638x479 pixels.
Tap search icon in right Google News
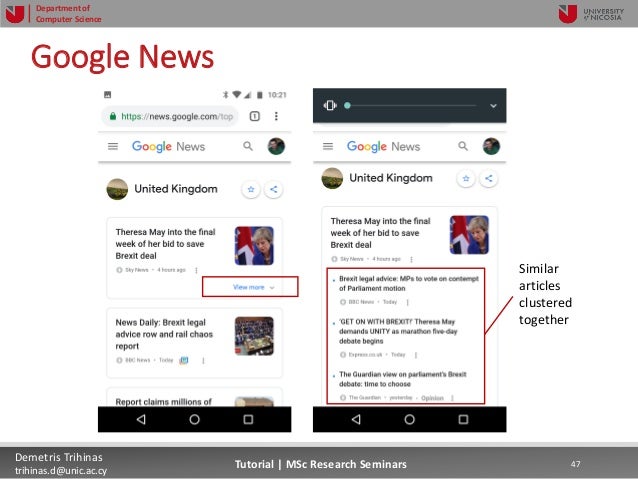click(463, 146)
